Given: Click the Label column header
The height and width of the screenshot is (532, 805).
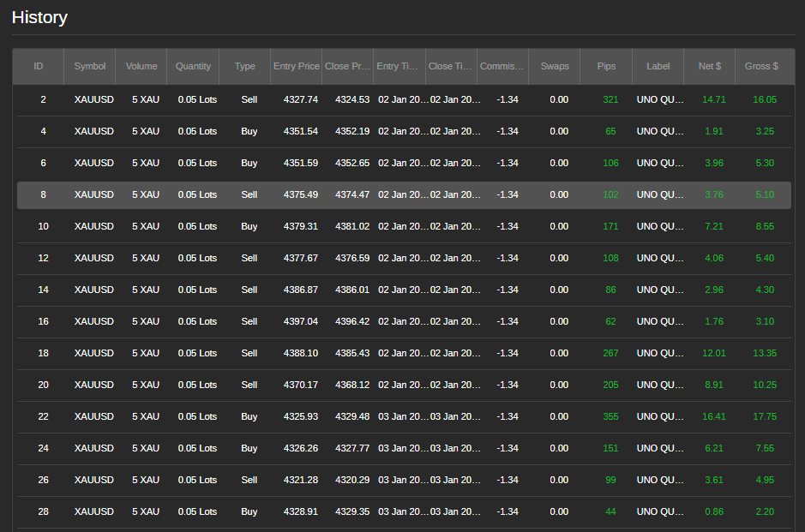Looking at the screenshot, I should click(658, 66).
